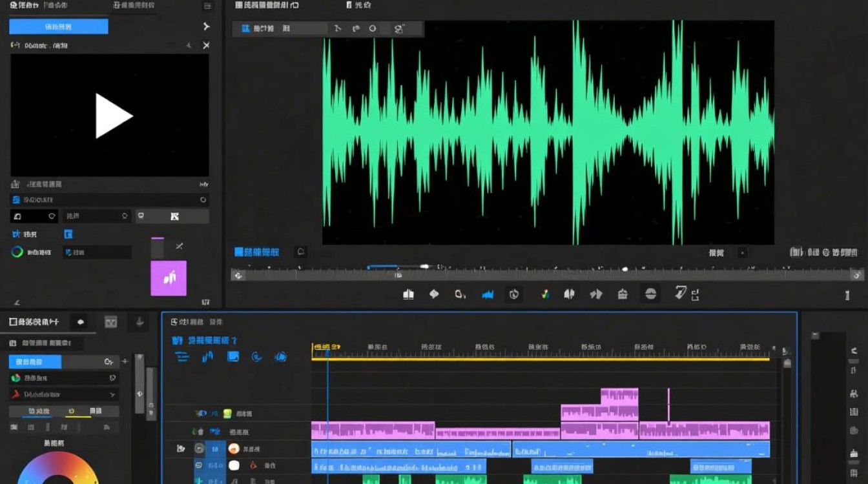Click the yellow work-area bar on the timeline
The image size is (868, 484).
[541, 359]
